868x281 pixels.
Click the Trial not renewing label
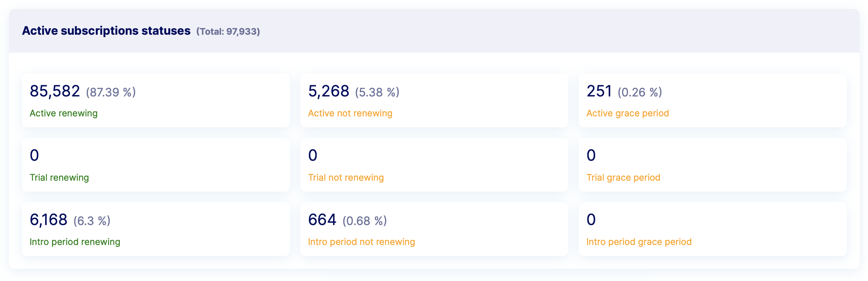pyautogui.click(x=346, y=177)
